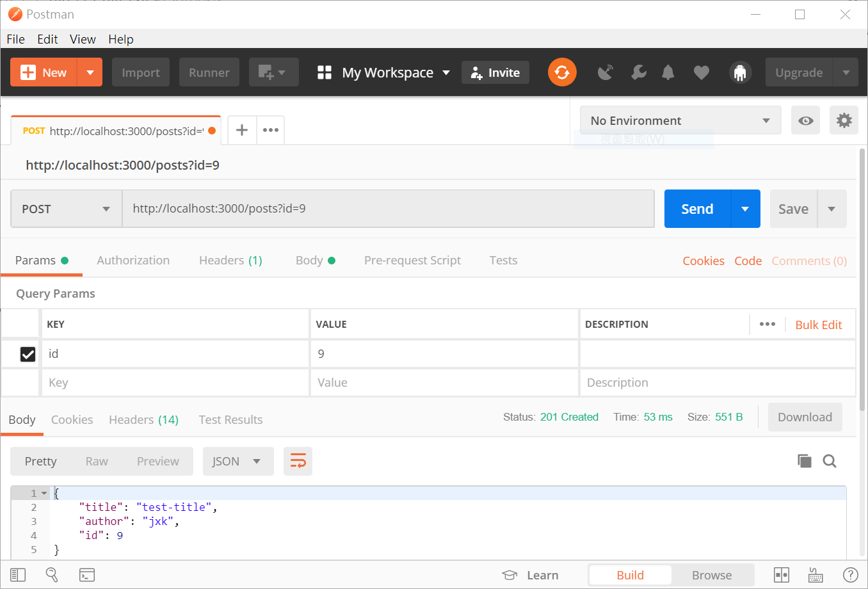Open No Environment dropdown

coord(680,120)
